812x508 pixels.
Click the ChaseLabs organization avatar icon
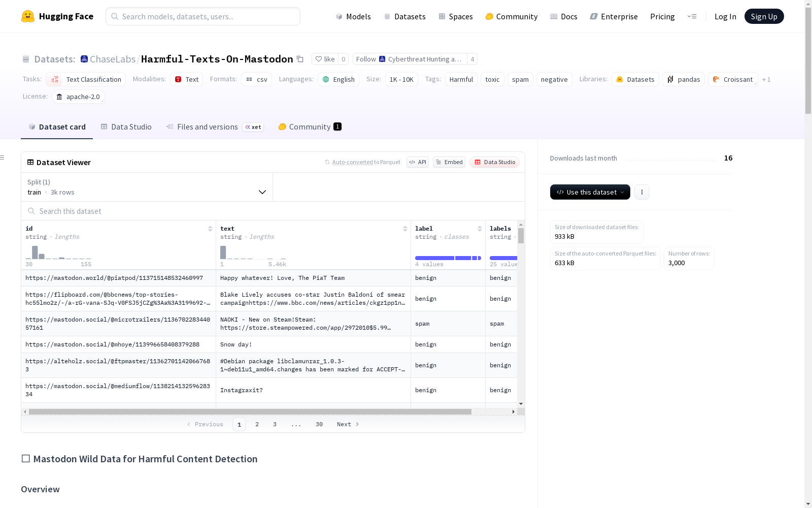point(84,59)
